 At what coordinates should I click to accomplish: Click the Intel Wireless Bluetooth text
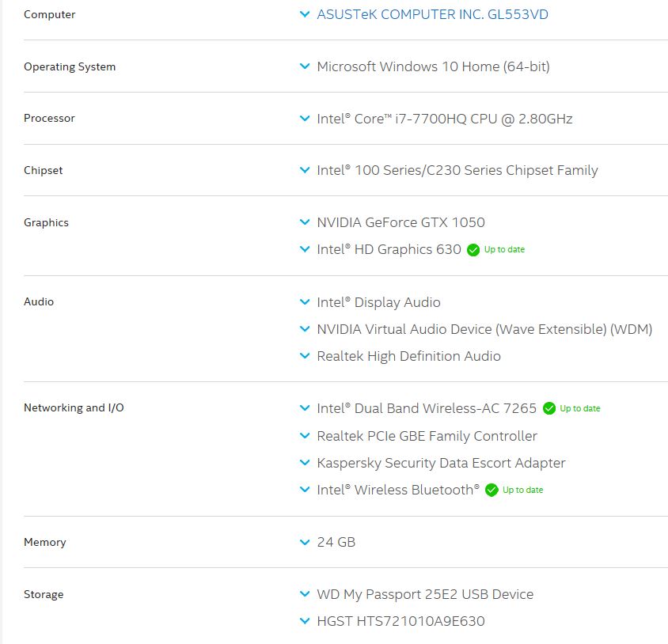pyautogui.click(x=398, y=490)
